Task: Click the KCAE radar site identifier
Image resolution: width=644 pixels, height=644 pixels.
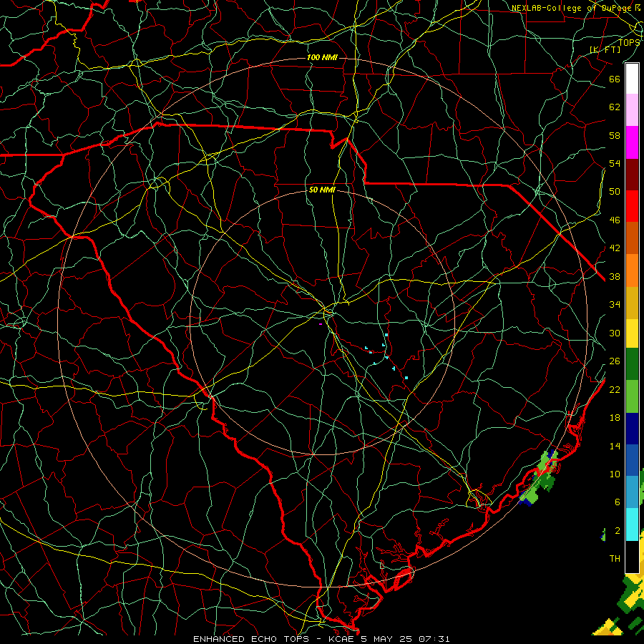Action: (x=343, y=639)
